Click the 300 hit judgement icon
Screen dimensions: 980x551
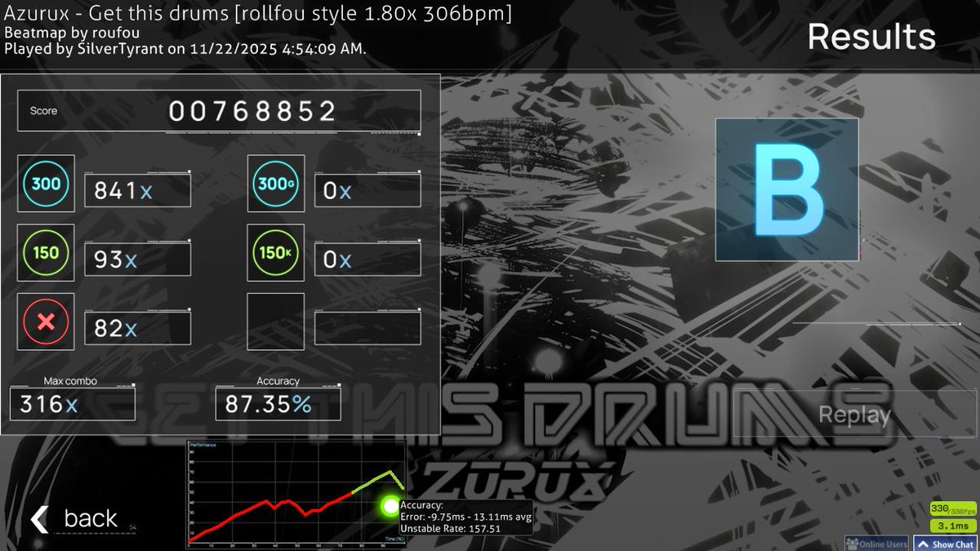[46, 184]
